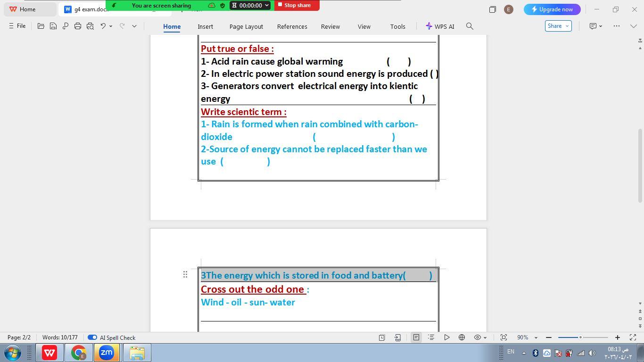Open the File menu

[17, 26]
